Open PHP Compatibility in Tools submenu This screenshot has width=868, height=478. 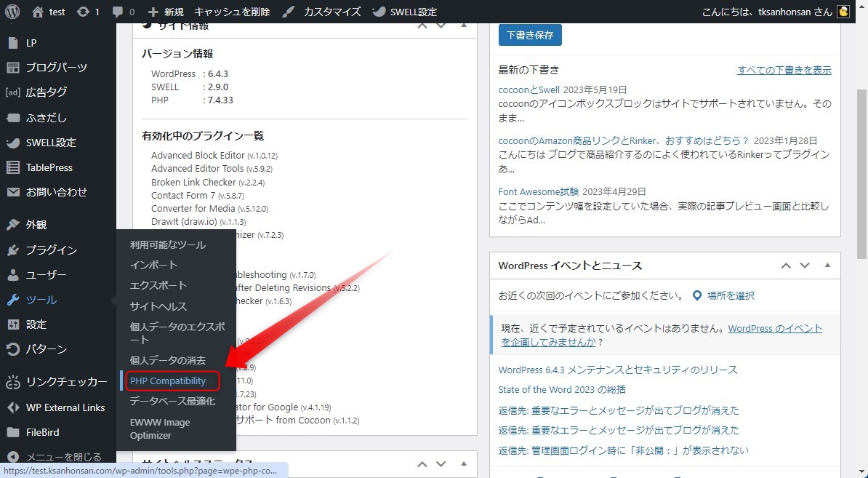click(168, 381)
